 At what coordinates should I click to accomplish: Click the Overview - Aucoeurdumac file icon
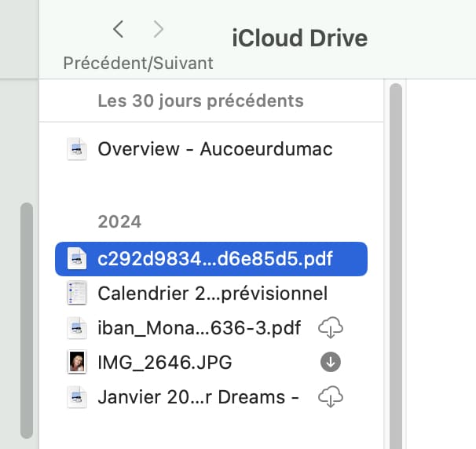pos(77,149)
